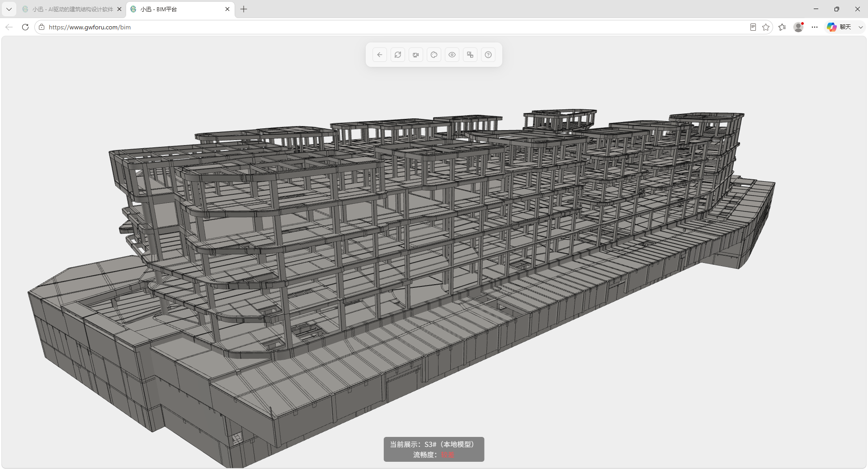Viewport: 868px width, 469px height.
Task: Open the component grouping squares tool
Action: (x=470, y=55)
